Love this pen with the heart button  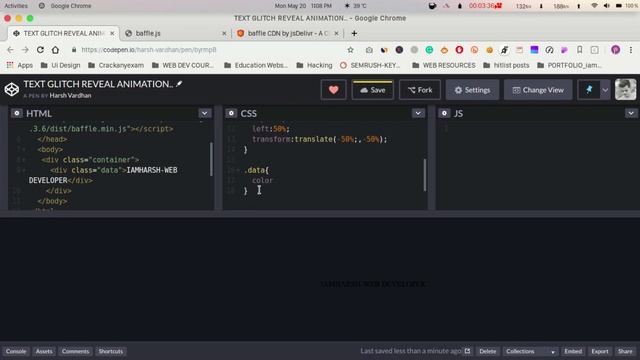coord(333,90)
